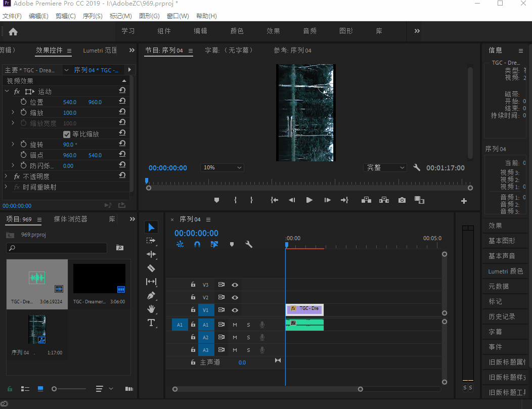The width and height of the screenshot is (532, 409).
Task: Open the 基本图形 panel
Action: click(x=502, y=241)
